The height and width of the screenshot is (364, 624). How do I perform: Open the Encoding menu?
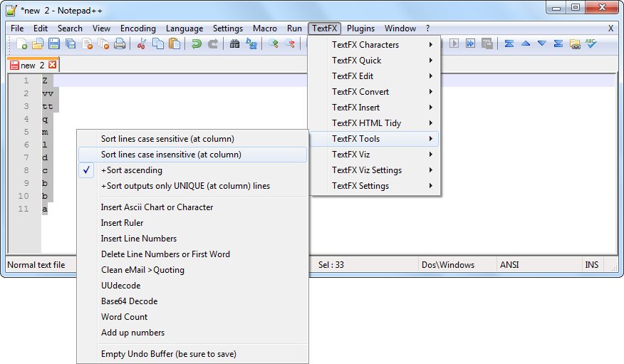(138, 28)
